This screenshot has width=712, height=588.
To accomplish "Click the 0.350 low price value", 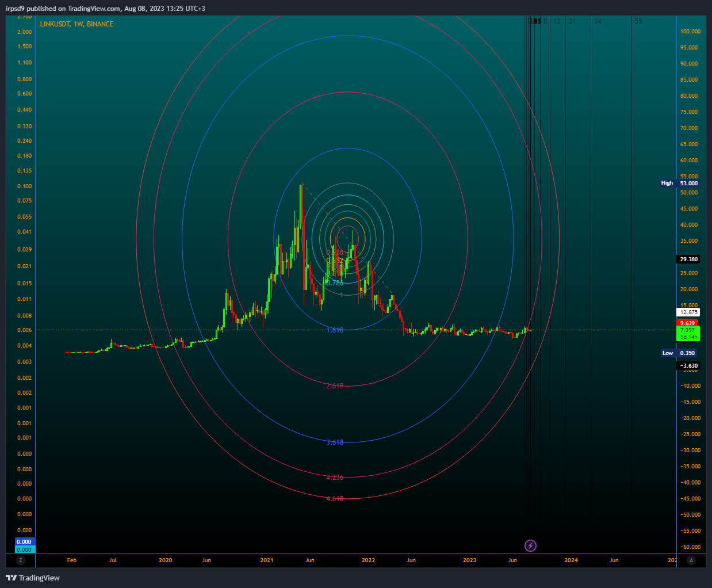I will click(687, 353).
